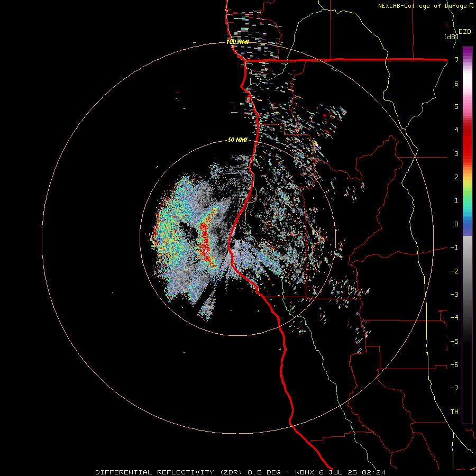Click the 100 NMI range ring label

coord(237,42)
